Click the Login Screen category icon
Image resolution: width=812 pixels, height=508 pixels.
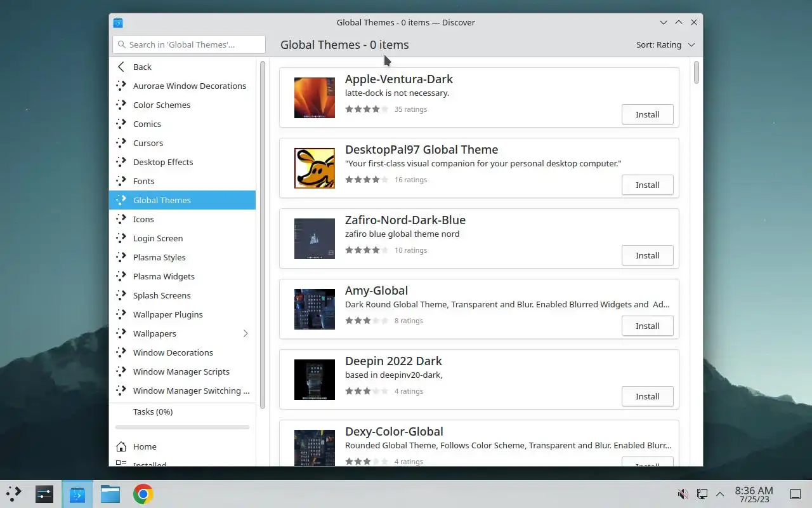(121, 238)
